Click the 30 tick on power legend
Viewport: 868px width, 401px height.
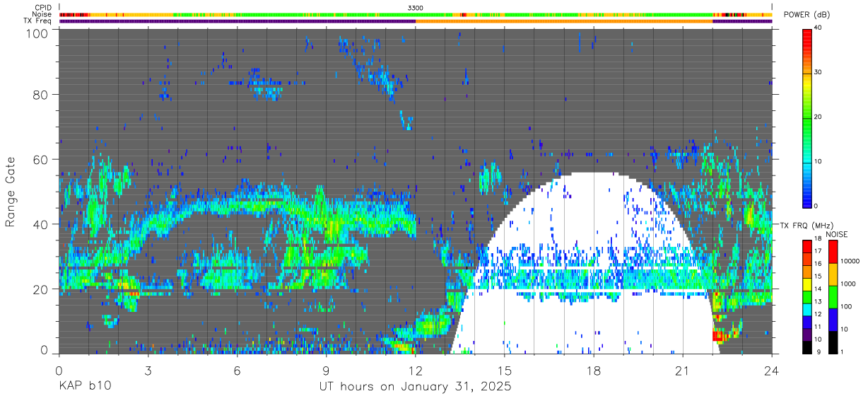819,73
